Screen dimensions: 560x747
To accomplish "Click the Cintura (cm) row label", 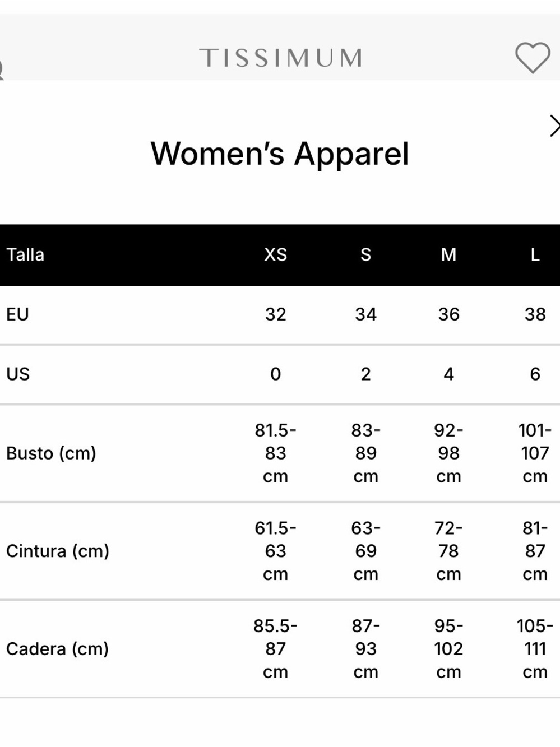I will 58,551.
